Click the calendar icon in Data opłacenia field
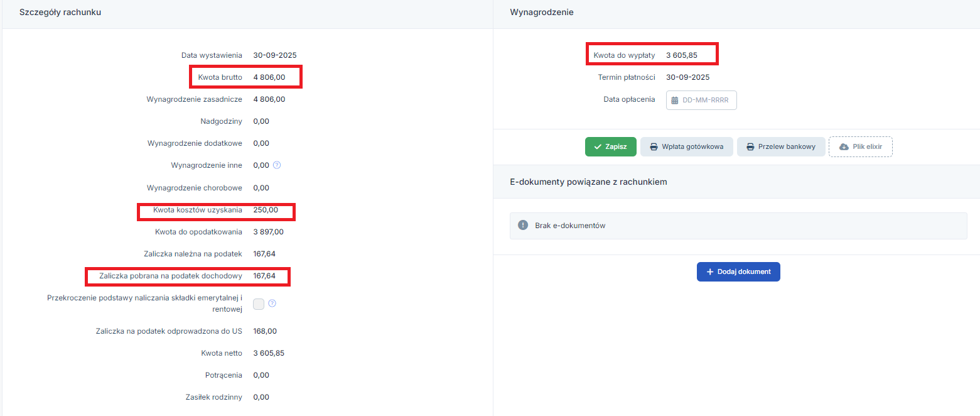Screen dimensions: 980x416 [x=675, y=100]
